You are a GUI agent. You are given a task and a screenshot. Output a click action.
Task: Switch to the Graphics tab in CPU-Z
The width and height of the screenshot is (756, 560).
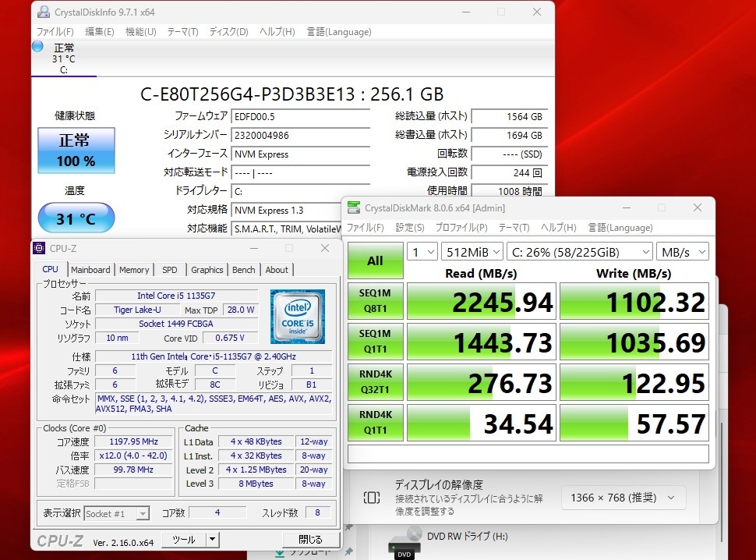click(x=207, y=270)
